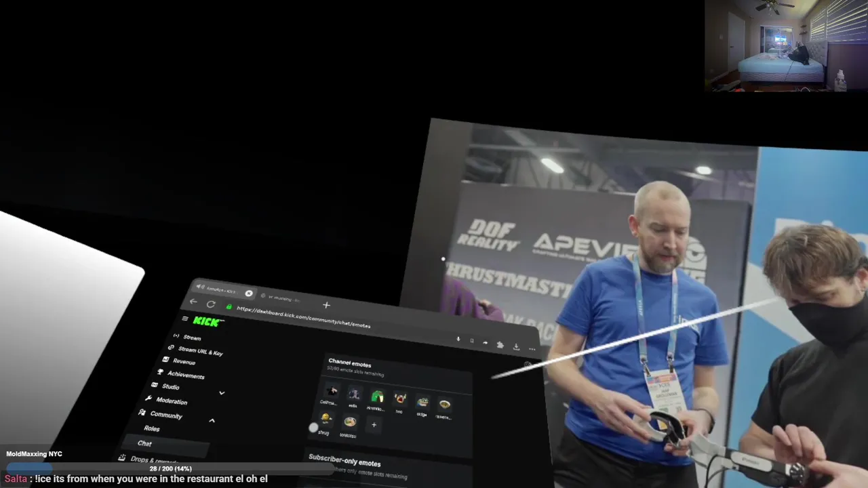The image size is (868, 488).
Task: Open the Stream sidebar item
Action: pos(187,337)
